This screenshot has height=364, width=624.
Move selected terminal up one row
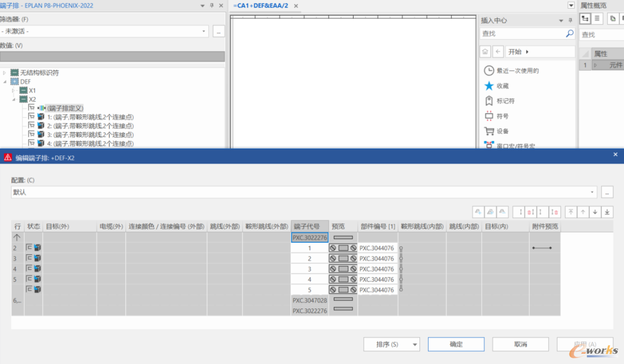click(x=582, y=212)
